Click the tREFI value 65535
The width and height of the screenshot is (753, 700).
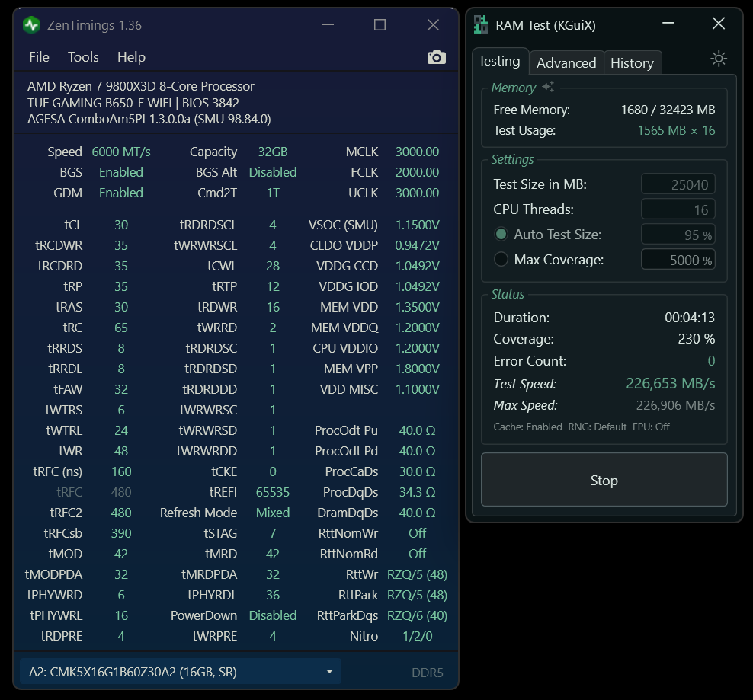point(273,492)
